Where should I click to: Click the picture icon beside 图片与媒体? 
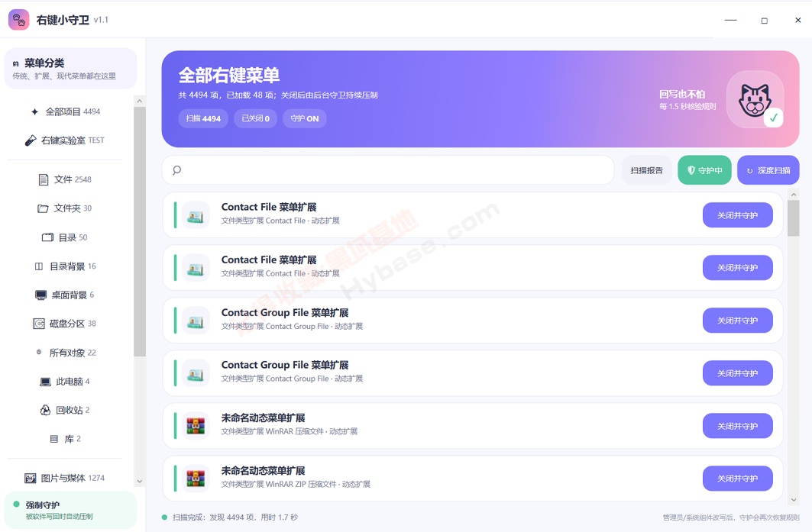point(31,478)
